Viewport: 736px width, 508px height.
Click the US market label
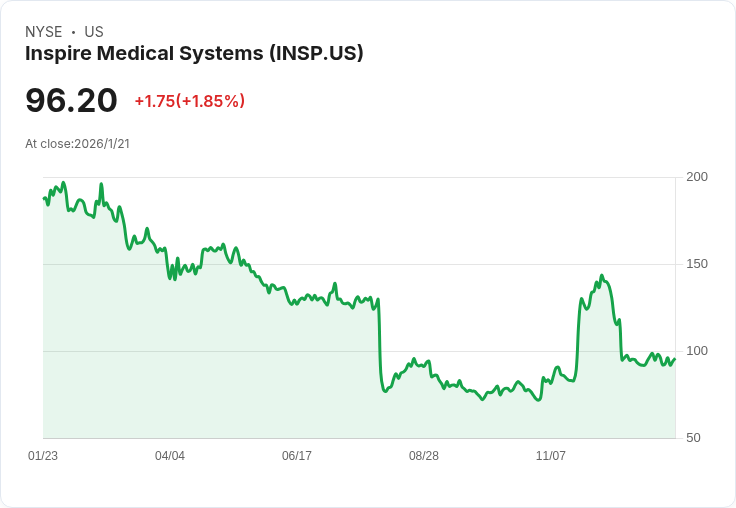pyautogui.click(x=94, y=32)
